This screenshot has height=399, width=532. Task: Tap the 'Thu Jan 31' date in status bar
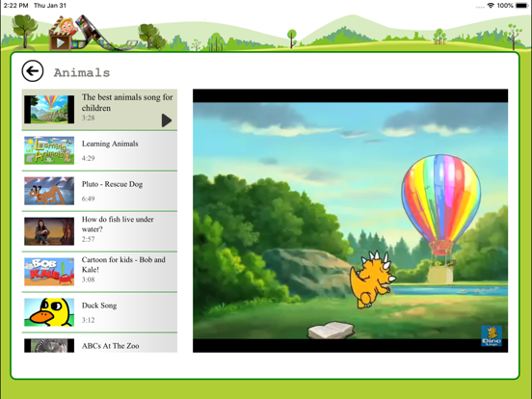click(50, 6)
